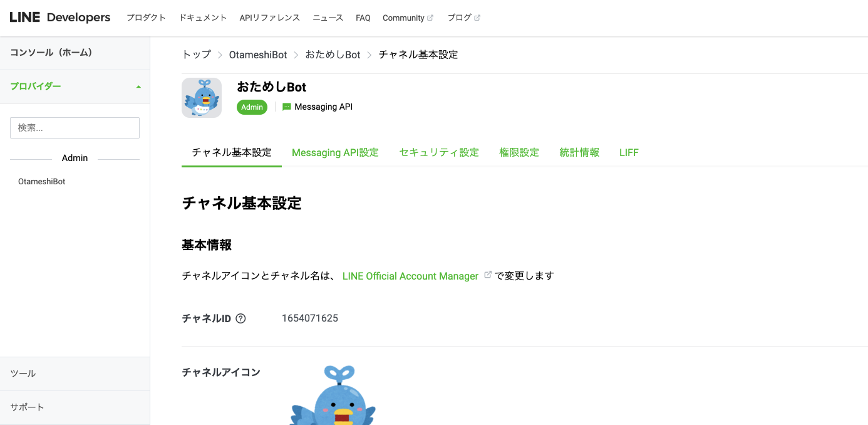Switch to the セキュリティ設定 tab
868x425 pixels.
[x=439, y=152]
